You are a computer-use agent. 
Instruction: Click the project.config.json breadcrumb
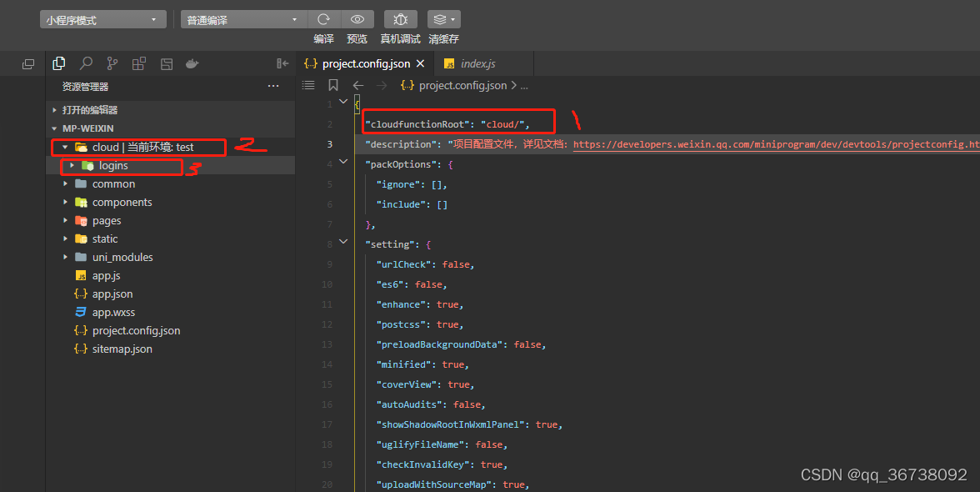click(462, 86)
